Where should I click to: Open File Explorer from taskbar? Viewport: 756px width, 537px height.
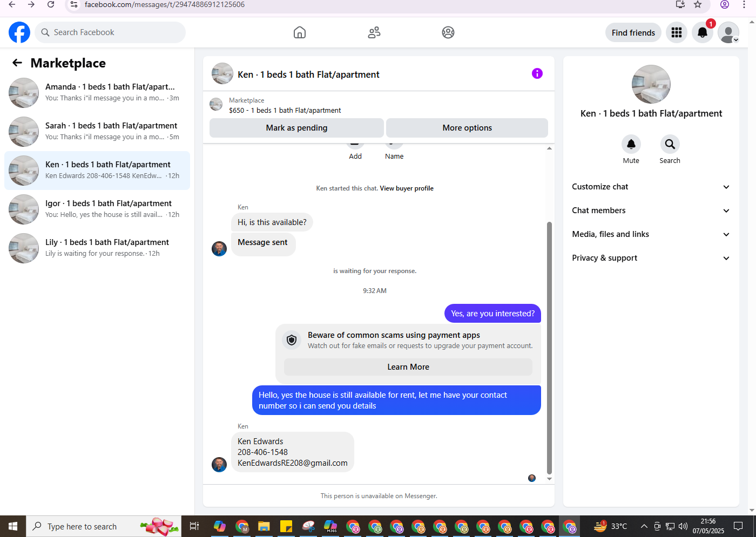(264, 526)
